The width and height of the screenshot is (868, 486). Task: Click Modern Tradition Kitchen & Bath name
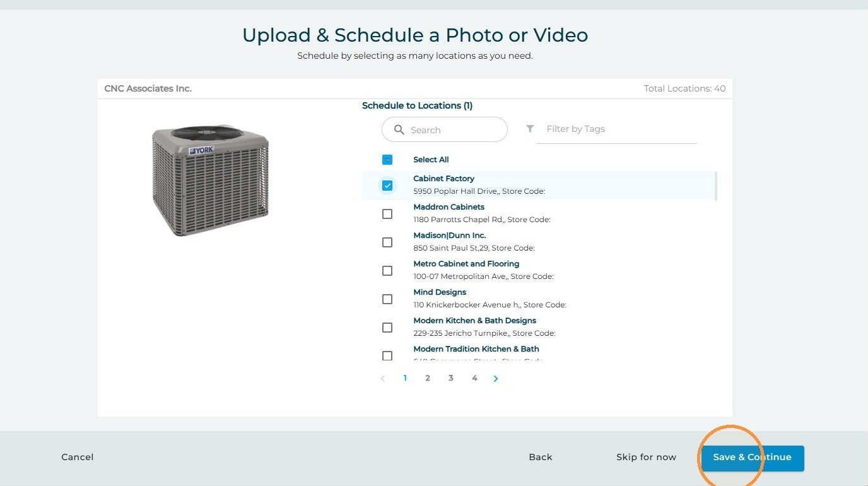point(476,349)
